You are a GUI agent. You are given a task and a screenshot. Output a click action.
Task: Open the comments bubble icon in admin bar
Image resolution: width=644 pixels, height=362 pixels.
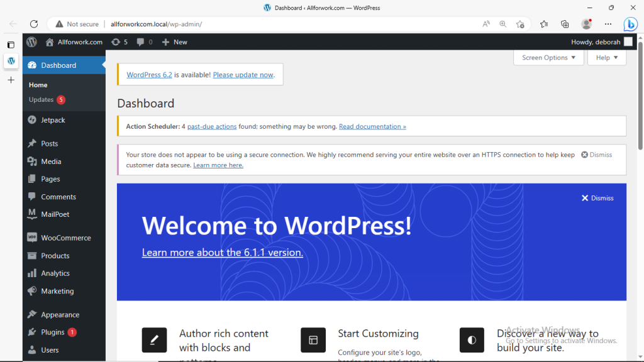[140, 42]
